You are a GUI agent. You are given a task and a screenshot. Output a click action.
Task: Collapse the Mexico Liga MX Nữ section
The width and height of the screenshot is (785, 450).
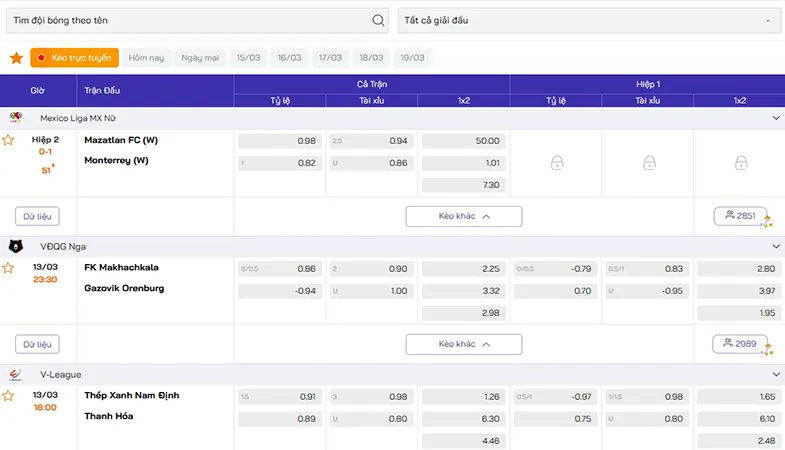point(776,118)
